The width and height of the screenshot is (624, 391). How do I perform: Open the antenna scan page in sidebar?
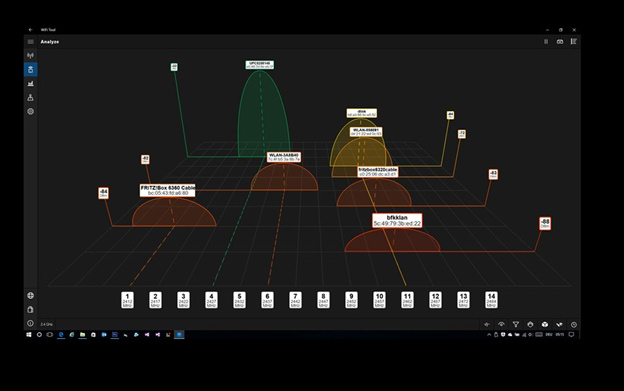(x=31, y=56)
